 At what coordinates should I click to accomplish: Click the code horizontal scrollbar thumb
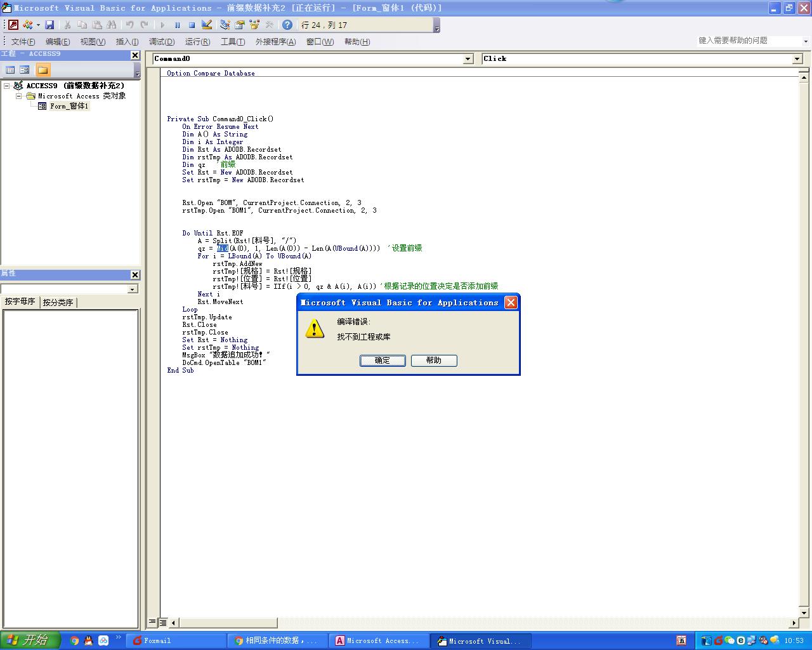[228, 623]
